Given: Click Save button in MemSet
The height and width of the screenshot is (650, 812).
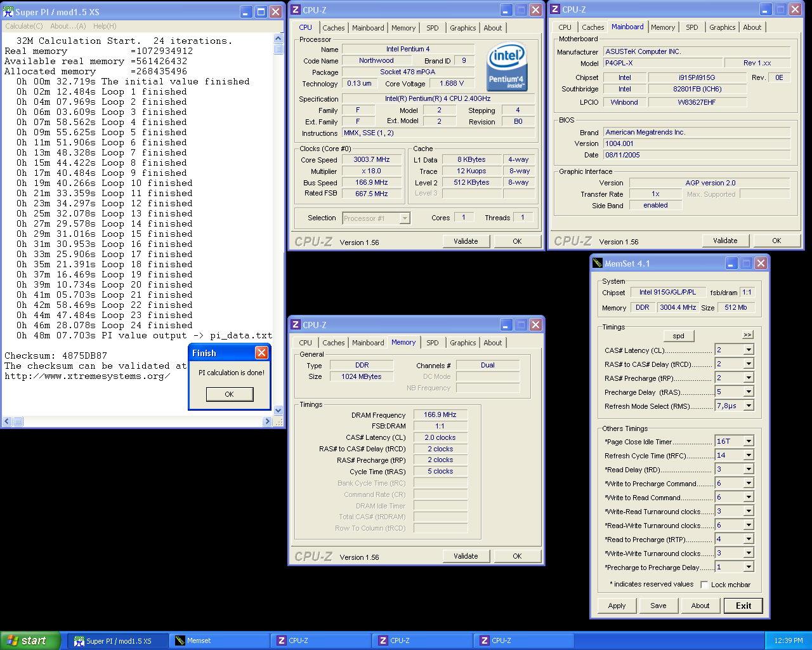Looking at the screenshot, I should pyautogui.click(x=658, y=606).
